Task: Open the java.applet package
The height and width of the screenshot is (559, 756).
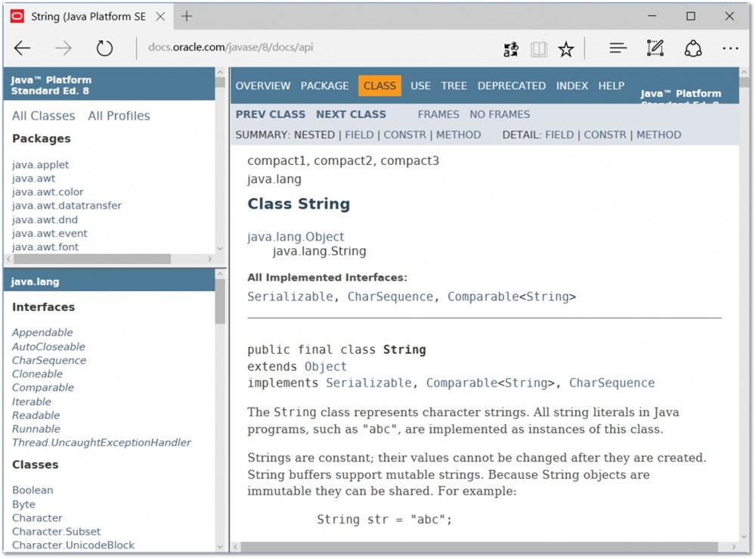Action: (41, 165)
